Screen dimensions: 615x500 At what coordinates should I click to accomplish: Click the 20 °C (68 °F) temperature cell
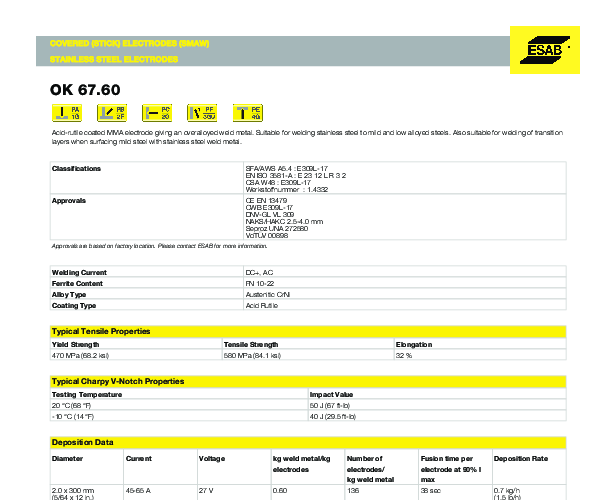pyautogui.click(x=71, y=406)
